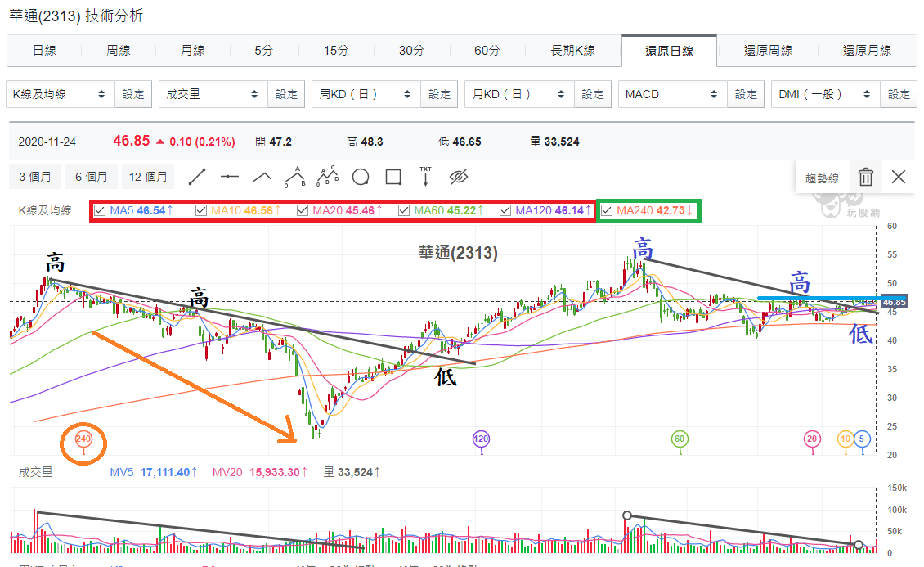The height and width of the screenshot is (567, 924).
Task: Open the 成交量 indicator dropdown
Action: tap(213, 94)
